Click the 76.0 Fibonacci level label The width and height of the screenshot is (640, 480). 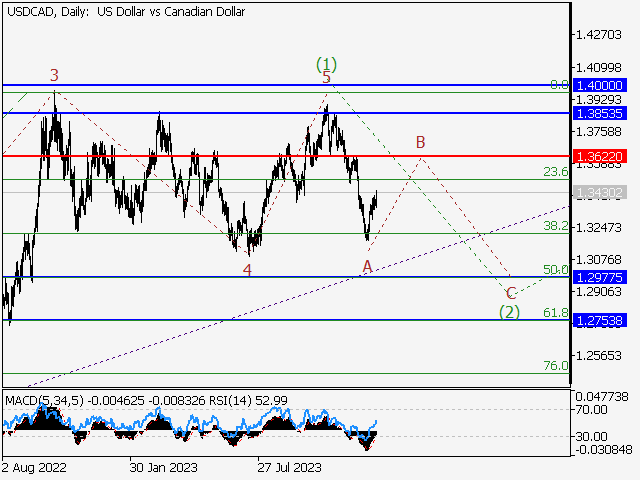pos(556,365)
